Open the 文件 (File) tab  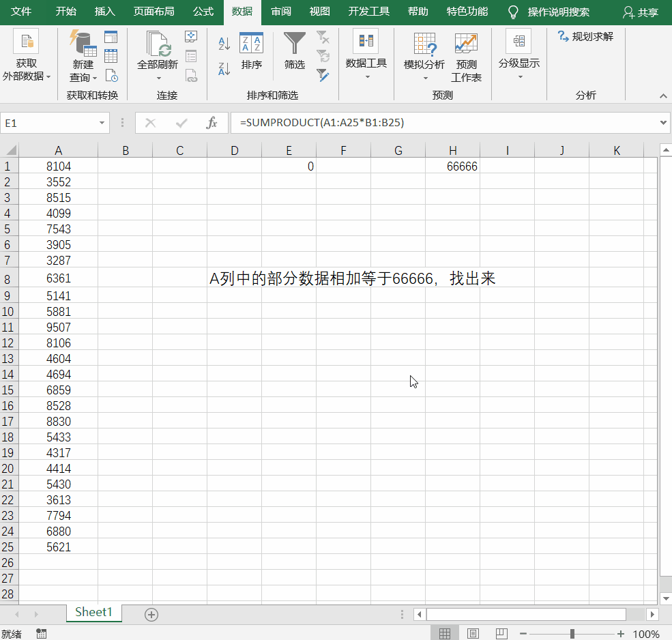(x=21, y=12)
